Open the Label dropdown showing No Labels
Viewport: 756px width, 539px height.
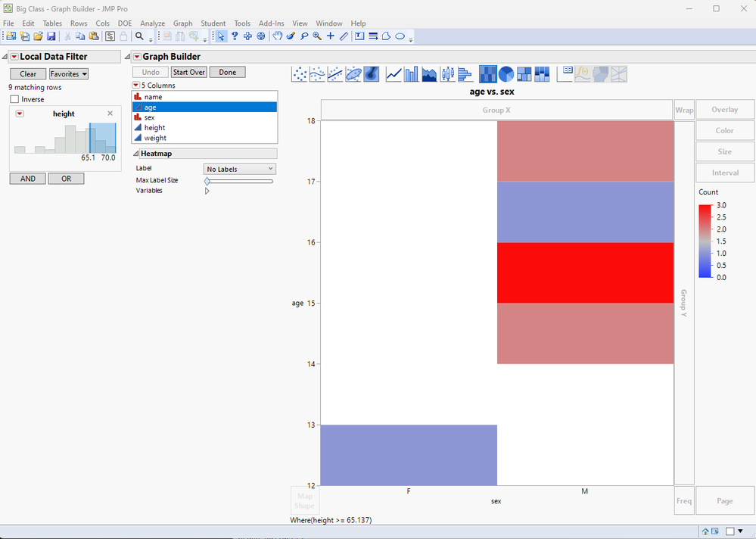tap(240, 170)
